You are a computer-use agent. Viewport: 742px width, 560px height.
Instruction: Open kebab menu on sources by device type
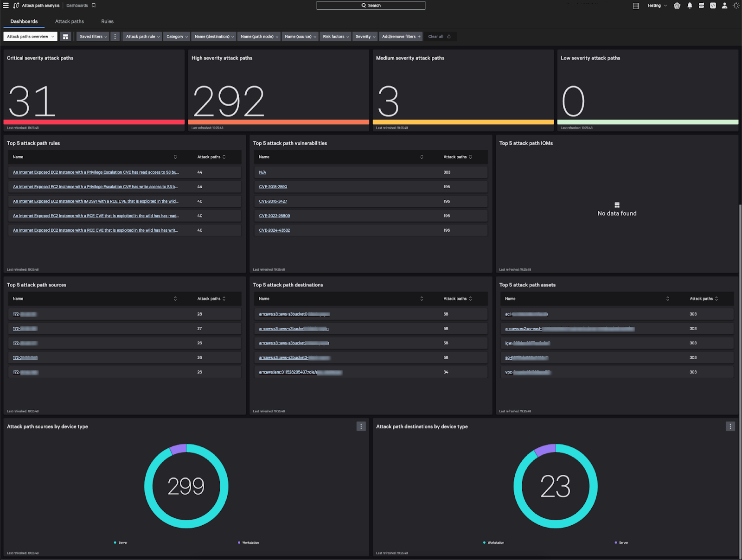361,426
